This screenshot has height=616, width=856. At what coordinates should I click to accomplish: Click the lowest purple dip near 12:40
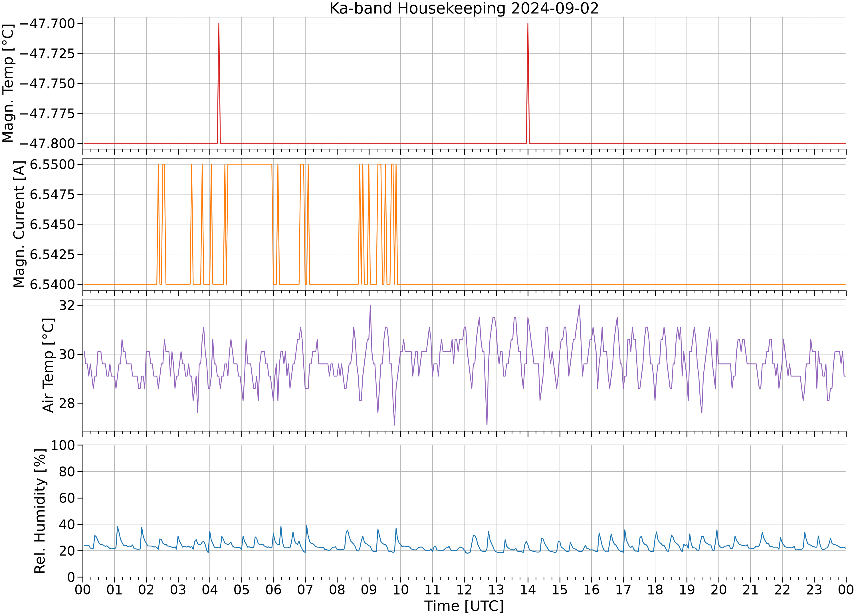pyautogui.click(x=487, y=425)
